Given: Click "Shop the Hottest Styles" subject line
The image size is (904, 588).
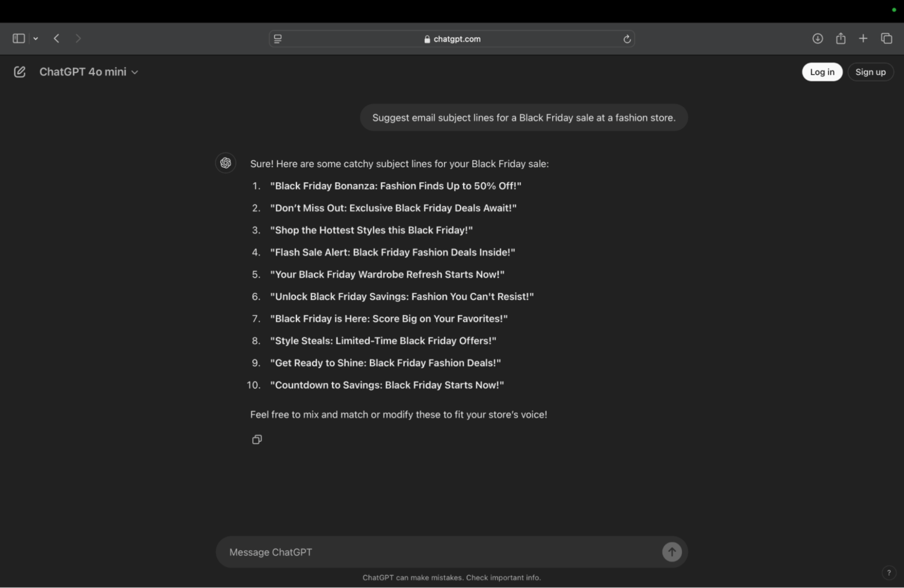Looking at the screenshot, I should point(371,230).
